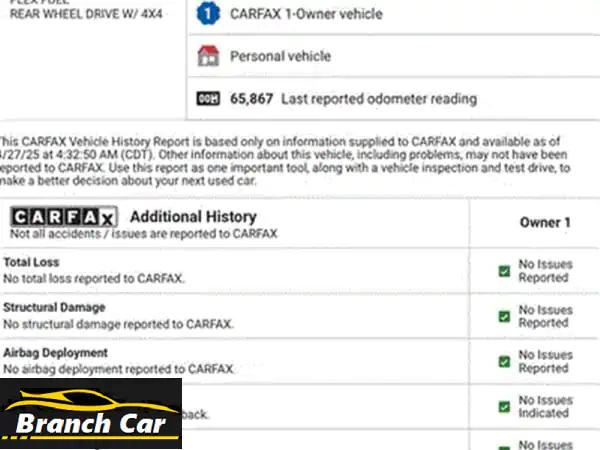600x450 pixels.
Task: Click '65,867' odometer value
Action: (251, 99)
